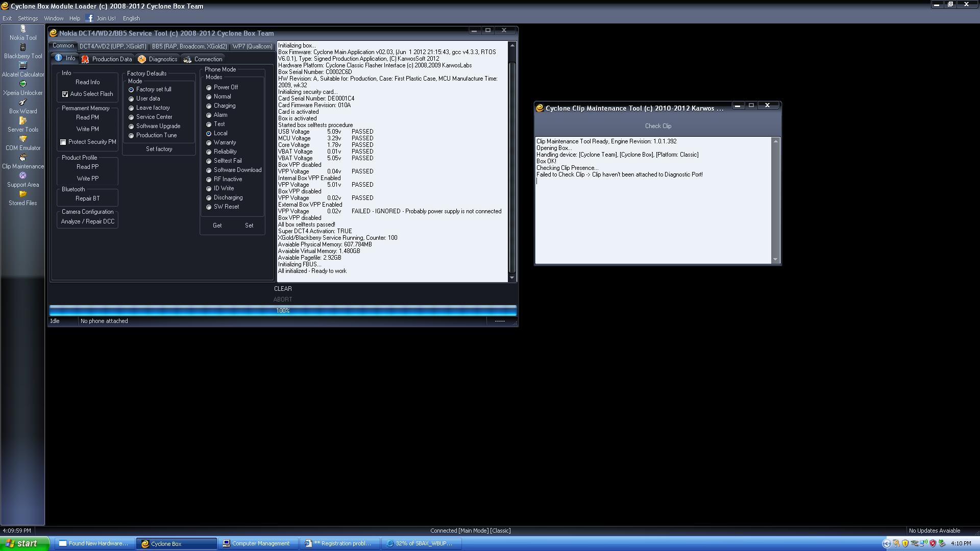Click the CLEAR log button
980x551 pixels.
pyautogui.click(x=283, y=289)
